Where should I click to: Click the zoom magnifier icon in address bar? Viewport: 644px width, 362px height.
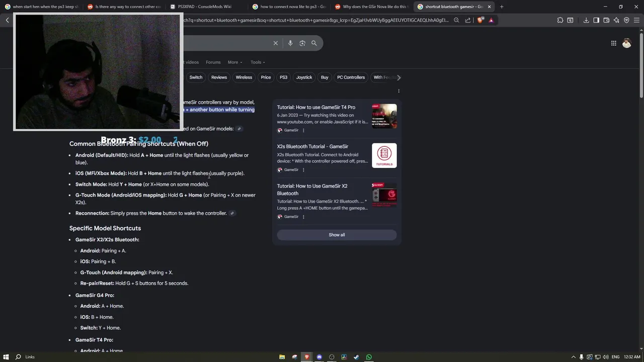(x=456, y=20)
